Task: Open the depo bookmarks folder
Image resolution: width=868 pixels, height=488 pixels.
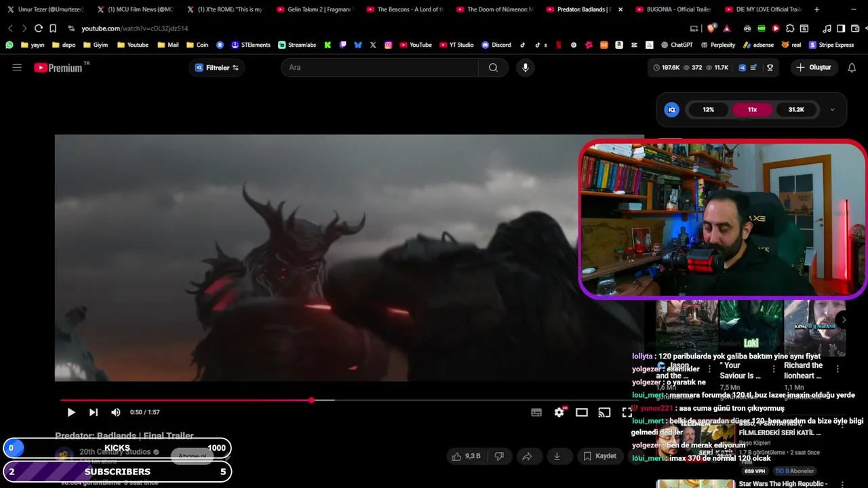Action: pos(63,45)
